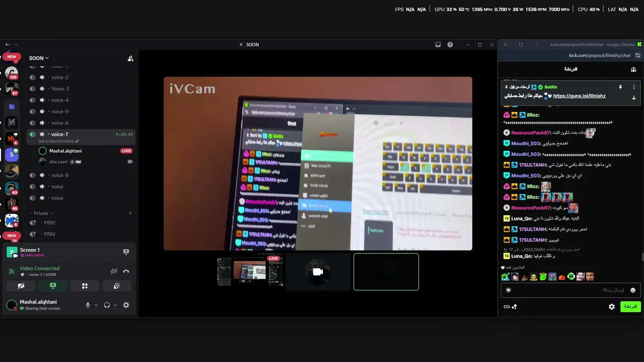This screenshot has width=644, height=362.
Task: Unpin the BotRix pinned message
Action: tap(620, 87)
